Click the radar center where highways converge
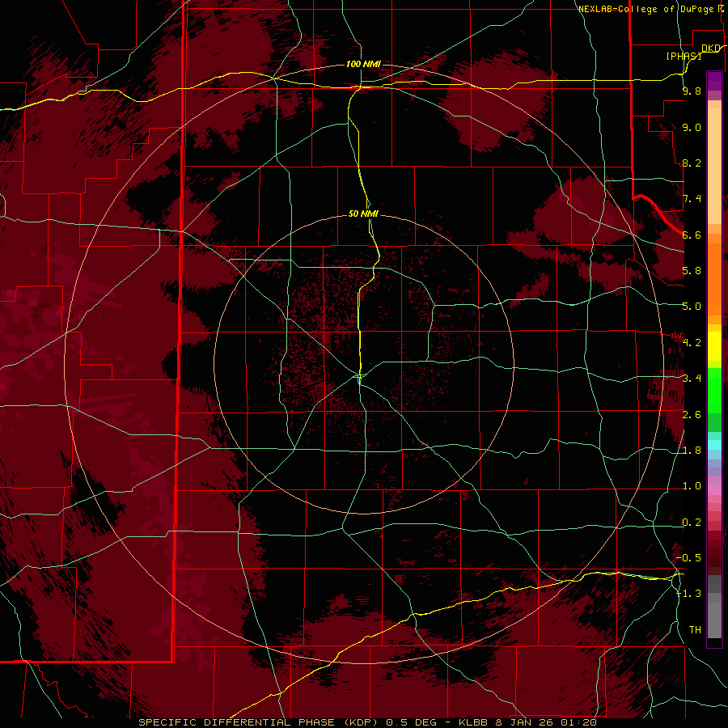The width and height of the screenshot is (728, 728). click(x=360, y=375)
